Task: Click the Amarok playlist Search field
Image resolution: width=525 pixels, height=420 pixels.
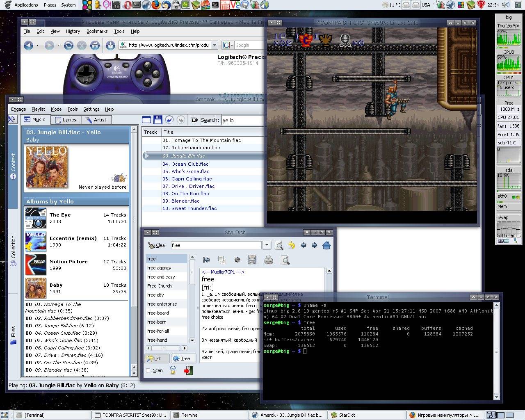Action: click(242, 120)
